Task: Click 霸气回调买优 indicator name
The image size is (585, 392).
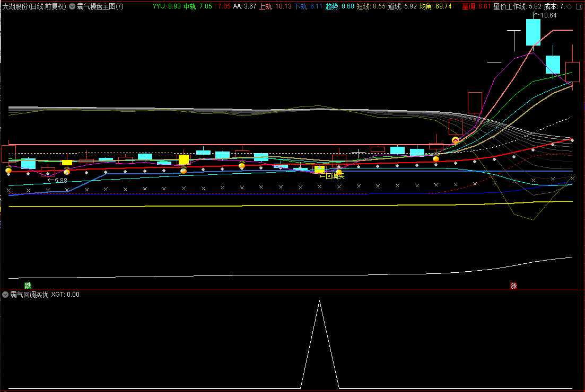Action: [x=29, y=295]
